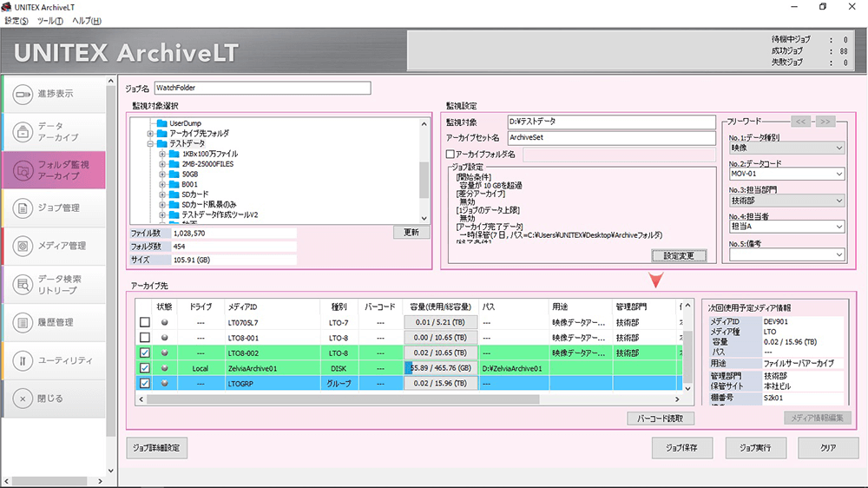Click the メディアID column header
The width and height of the screenshot is (868, 488).
[273, 307]
